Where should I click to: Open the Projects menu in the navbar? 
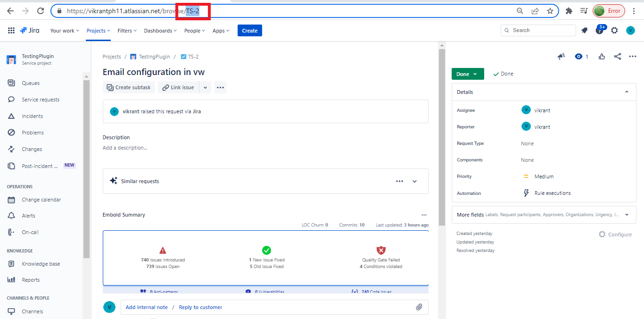[98, 30]
